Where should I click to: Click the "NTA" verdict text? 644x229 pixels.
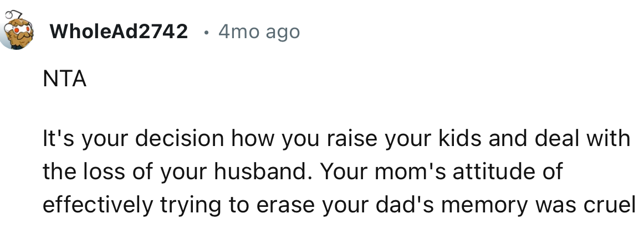(64, 81)
